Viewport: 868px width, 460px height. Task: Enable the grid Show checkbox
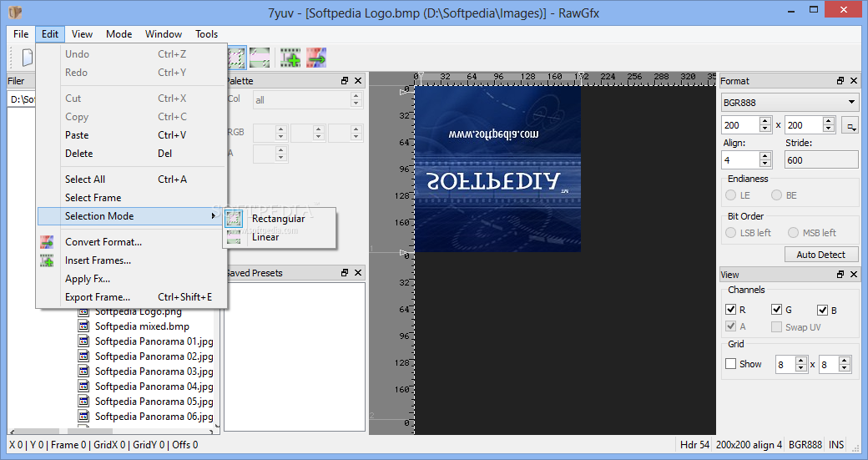point(731,364)
